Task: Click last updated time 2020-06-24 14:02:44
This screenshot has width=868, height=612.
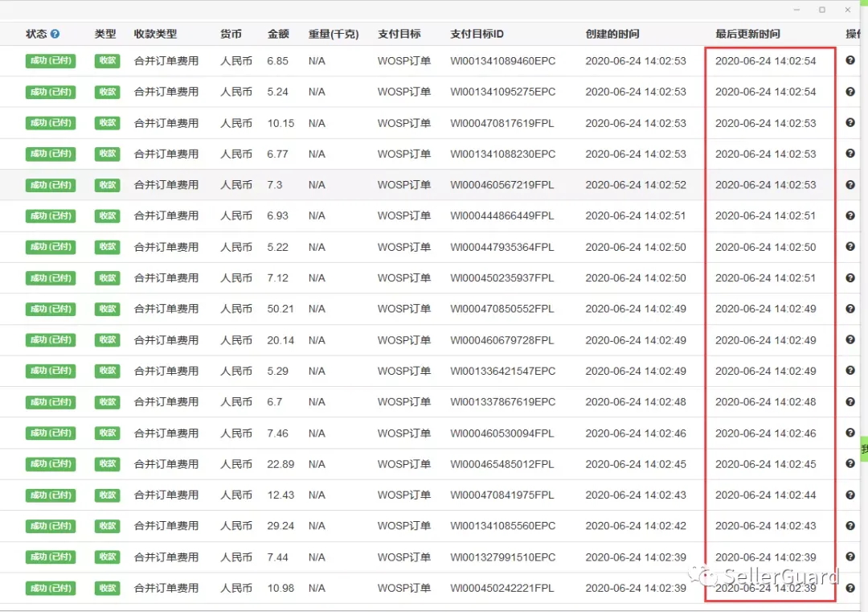Action: [x=766, y=495]
